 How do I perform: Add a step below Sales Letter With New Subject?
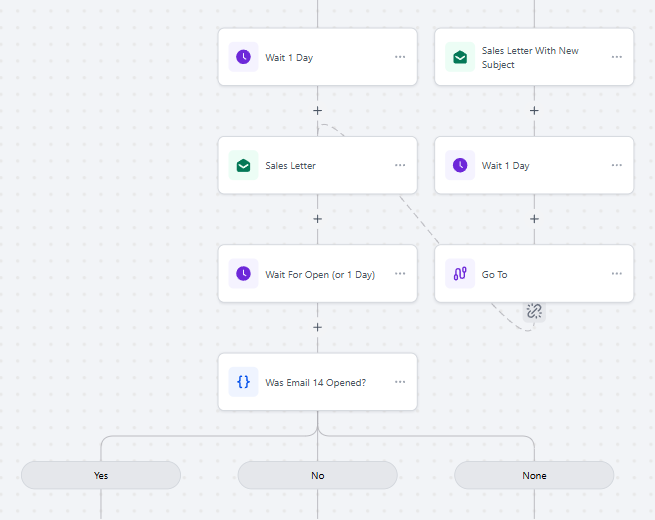534,111
